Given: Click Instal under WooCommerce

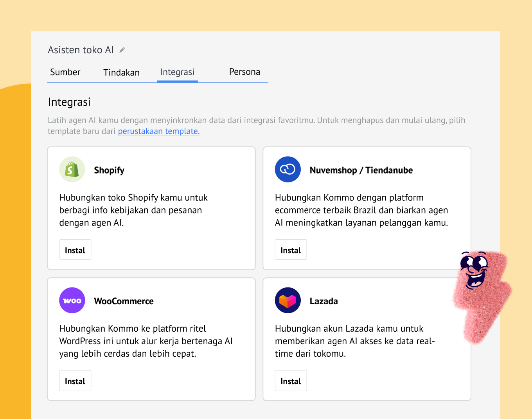Looking at the screenshot, I should [75, 381].
